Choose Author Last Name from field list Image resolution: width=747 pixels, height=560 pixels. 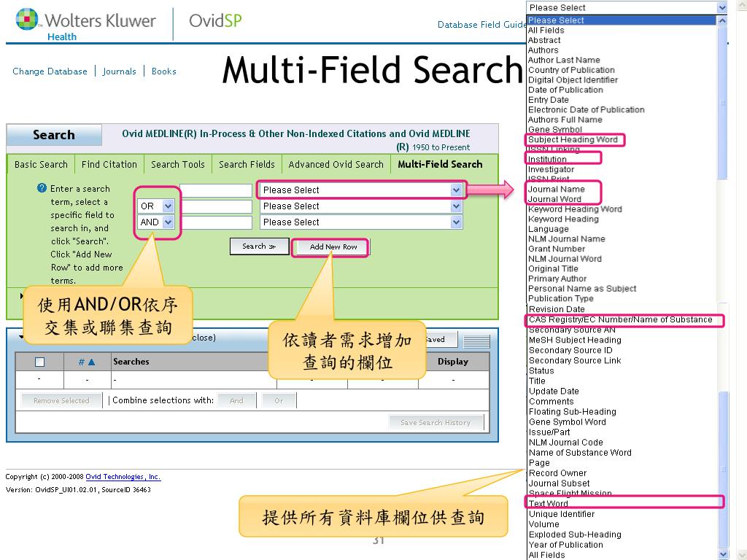tap(564, 60)
